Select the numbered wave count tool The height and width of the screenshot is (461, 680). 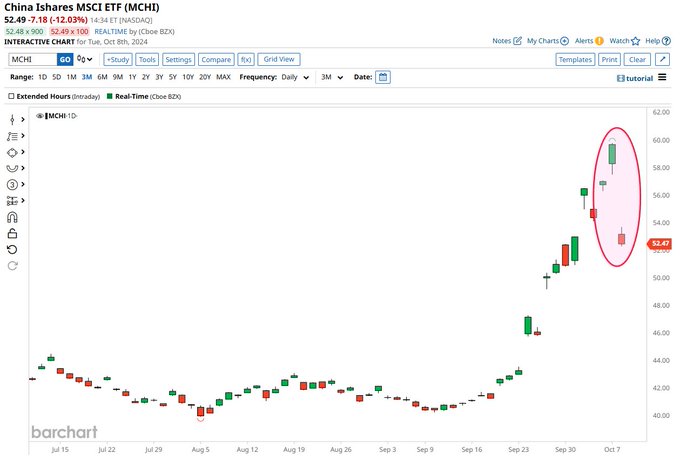pyautogui.click(x=12, y=185)
